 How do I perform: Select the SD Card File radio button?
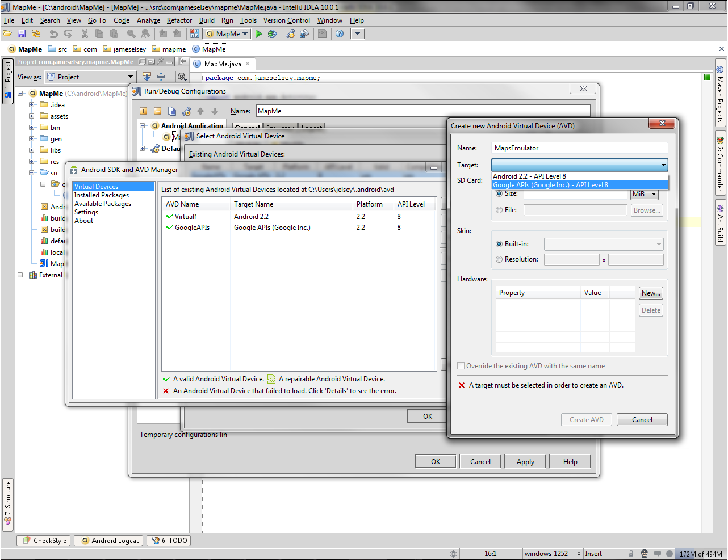(x=499, y=210)
